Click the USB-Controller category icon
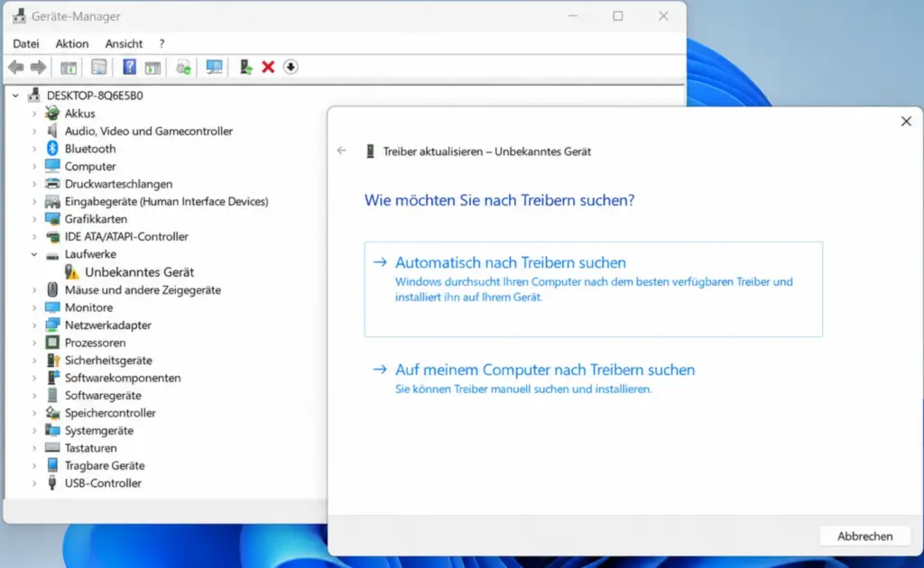 (x=52, y=483)
